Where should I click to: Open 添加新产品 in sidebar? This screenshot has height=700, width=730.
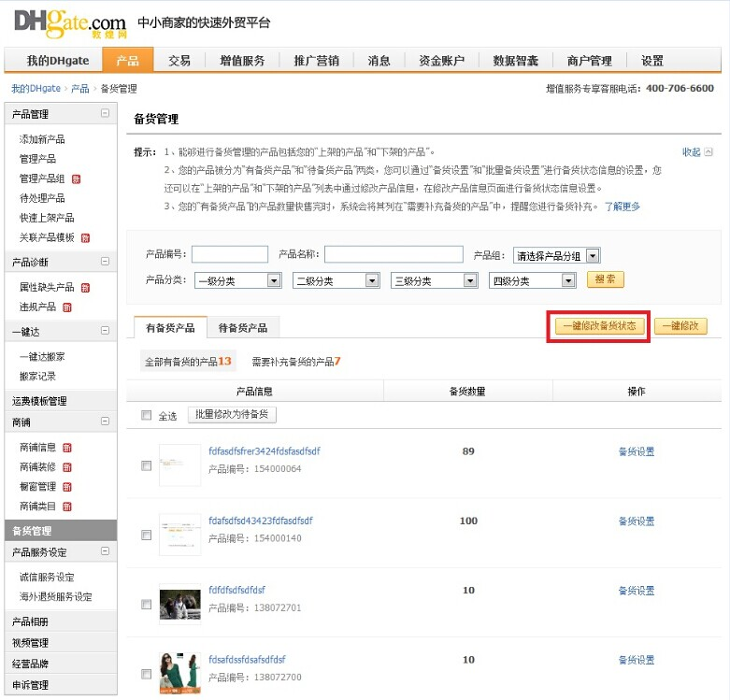42,139
